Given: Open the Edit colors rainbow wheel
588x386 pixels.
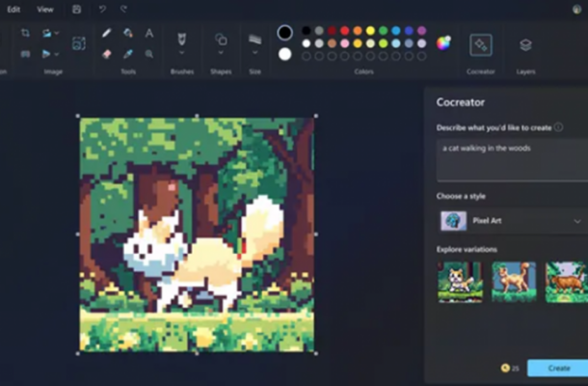Looking at the screenshot, I should (443, 43).
